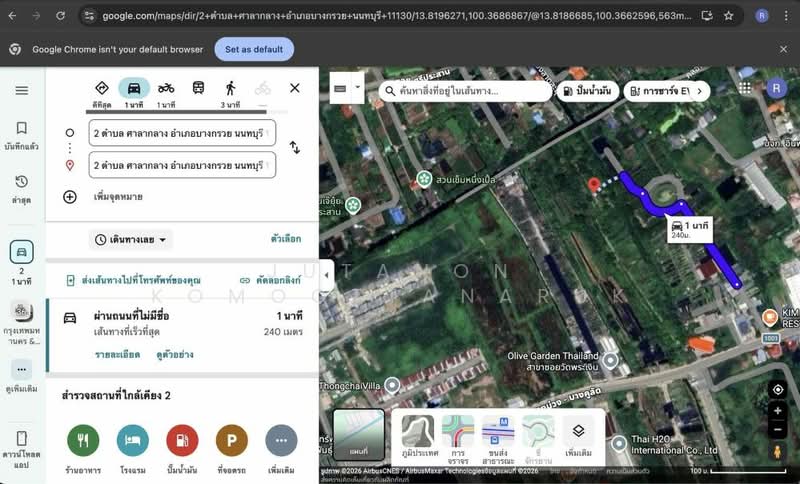Switch to public transit travel mode

pos(198,88)
